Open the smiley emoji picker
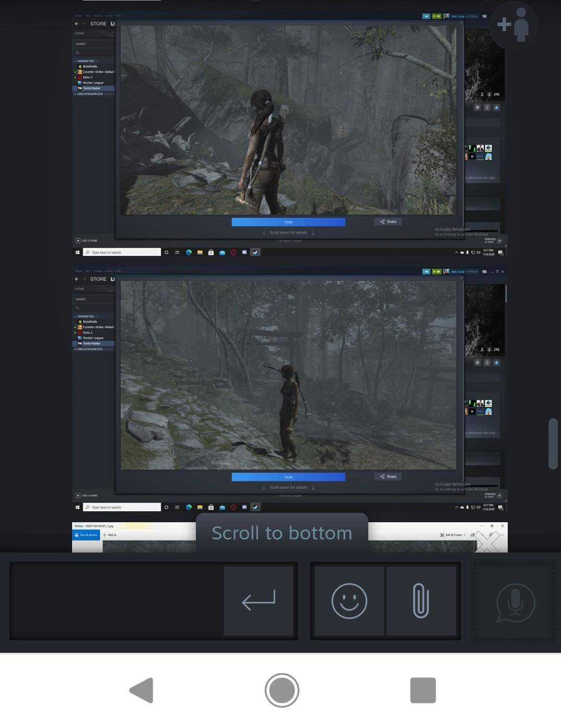561x728 pixels. [349, 601]
